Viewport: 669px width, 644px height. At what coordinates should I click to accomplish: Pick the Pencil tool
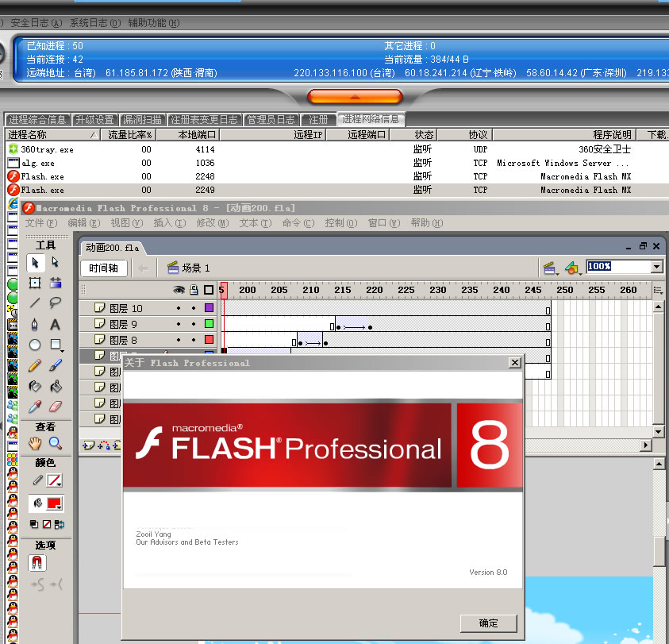(35, 365)
